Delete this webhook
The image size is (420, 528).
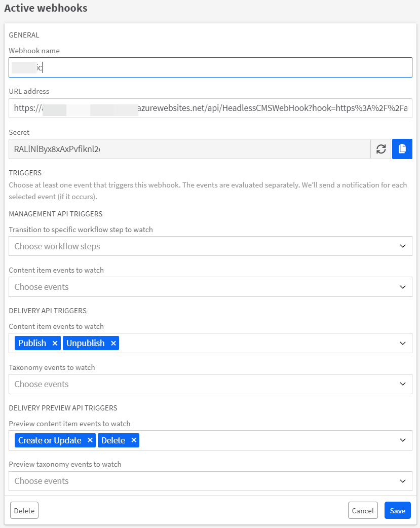click(x=24, y=510)
